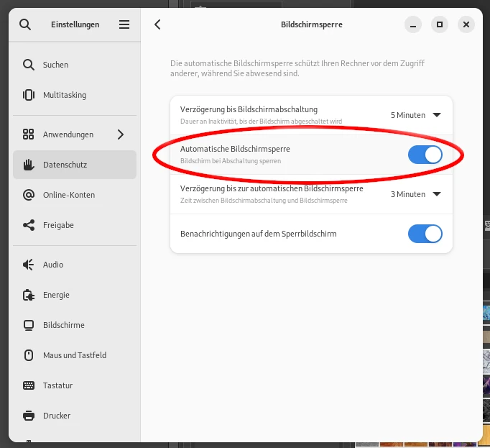Click the Anwendungen grid icon
Viewport: 490px width, 448px height.
pos(29,134)
